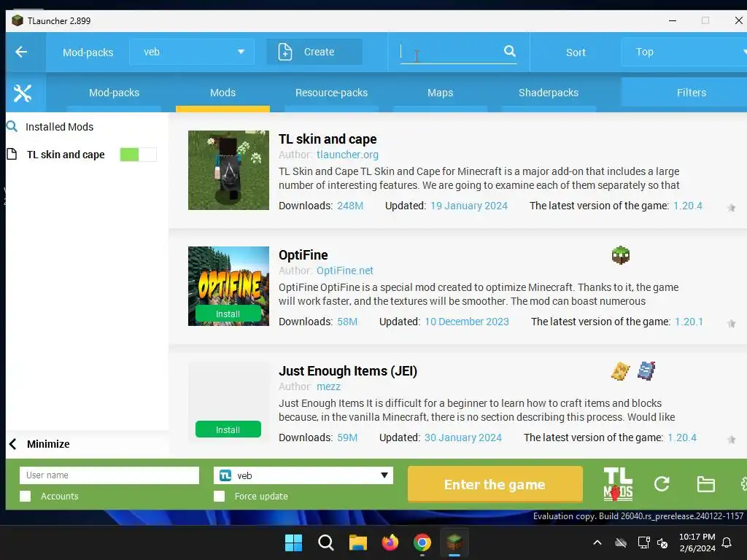This screenshot has width=747, height=560.
Task: Switch to the Mod-packs tab
Action: coord(115,93)
